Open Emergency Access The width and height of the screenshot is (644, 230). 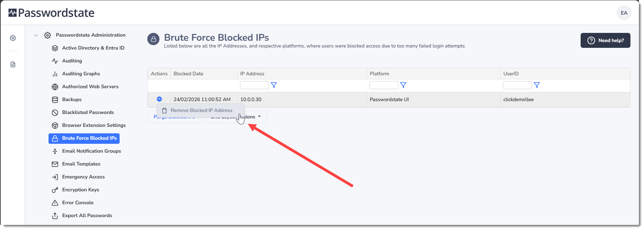coord(83,177)
